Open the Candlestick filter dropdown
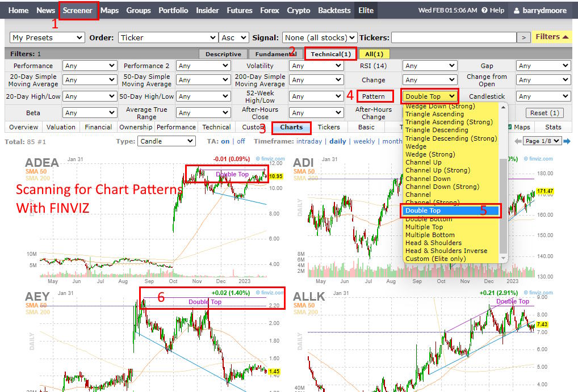The image size is (578, 392). click(x=543, y=96)
